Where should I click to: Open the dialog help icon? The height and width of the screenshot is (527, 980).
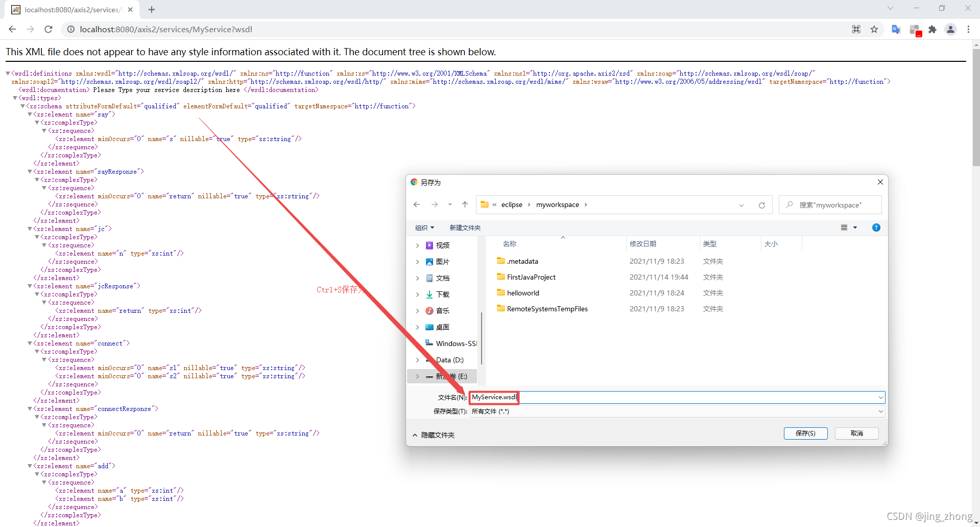tap(876, 227)
